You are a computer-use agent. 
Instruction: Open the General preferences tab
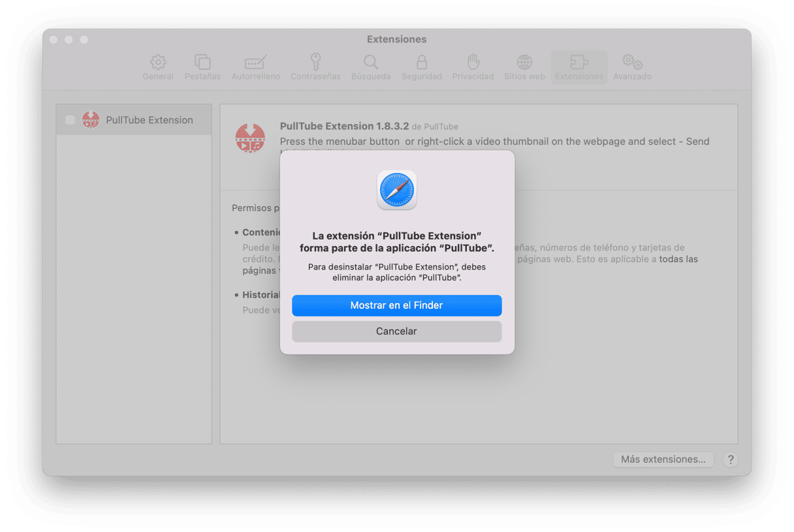[158, 68]
